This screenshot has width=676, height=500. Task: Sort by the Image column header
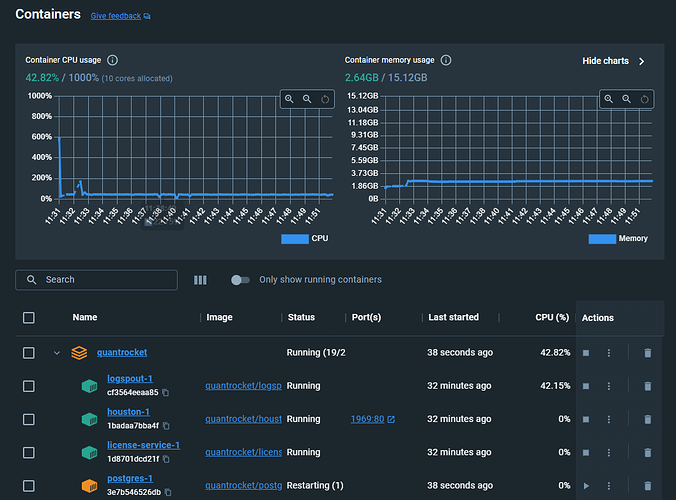(x=219, y=317)
